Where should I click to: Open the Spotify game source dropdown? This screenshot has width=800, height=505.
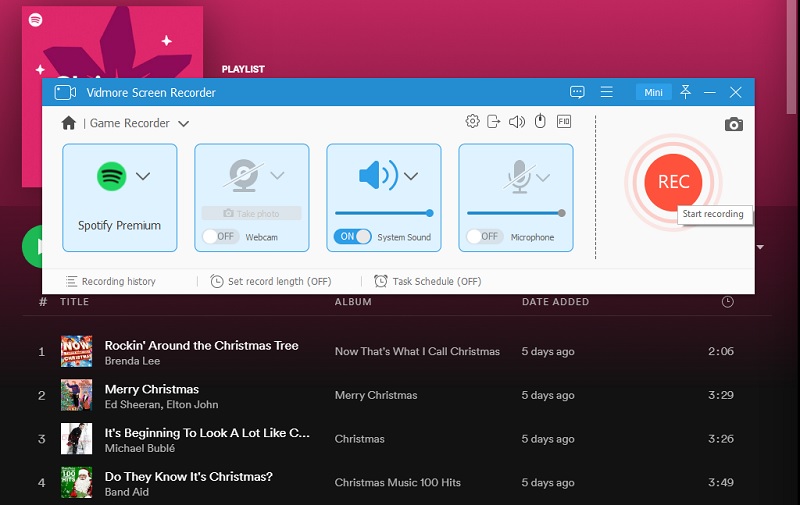click(x=143, y=176)
